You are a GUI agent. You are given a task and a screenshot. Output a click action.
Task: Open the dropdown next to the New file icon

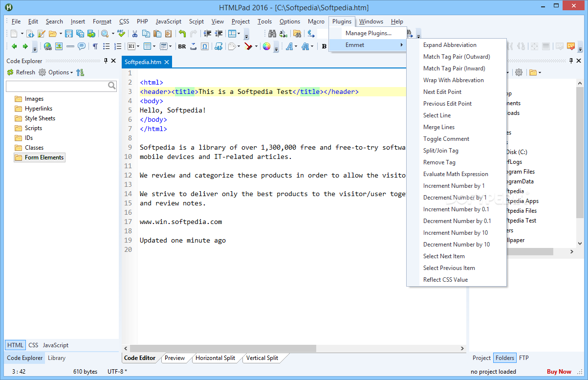pos(22,34)
